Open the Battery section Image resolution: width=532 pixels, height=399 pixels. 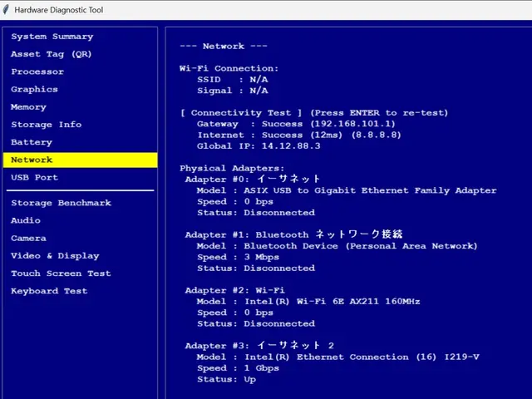(x=32, y=142)
